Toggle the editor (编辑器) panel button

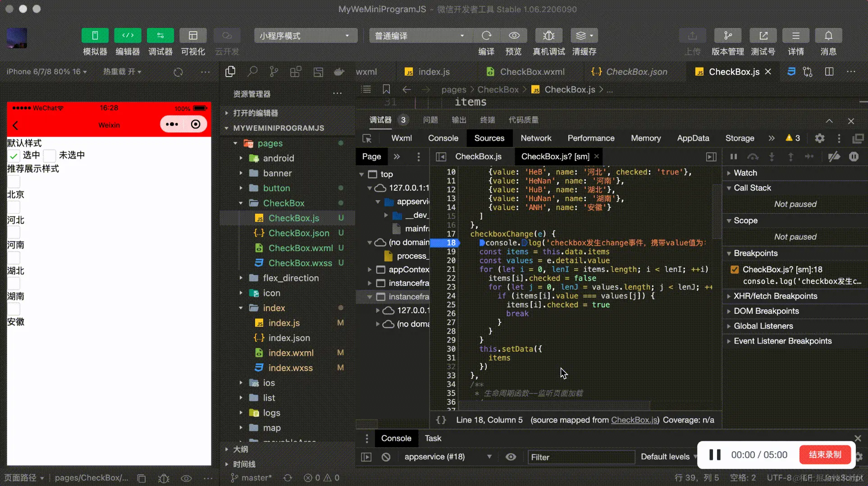(128, 36)
